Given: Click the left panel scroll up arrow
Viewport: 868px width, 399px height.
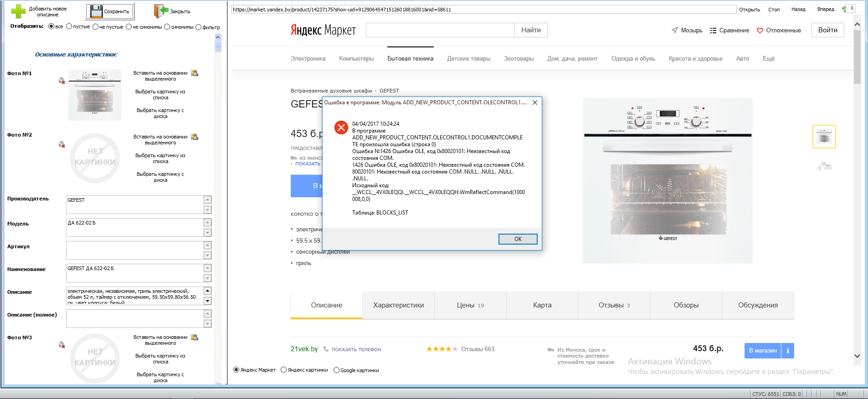Looking at the screenshot, I should [218, 37].
